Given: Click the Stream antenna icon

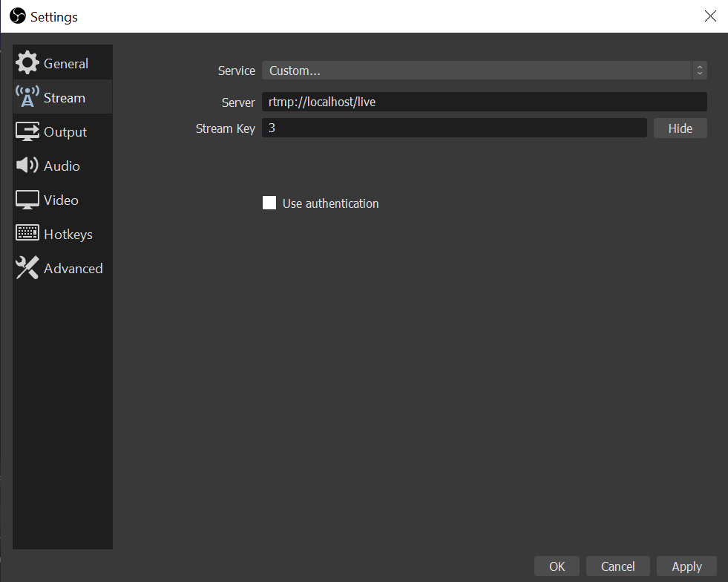Looking at the screenshot, I should pyautogui.click(x=27, y=97).
